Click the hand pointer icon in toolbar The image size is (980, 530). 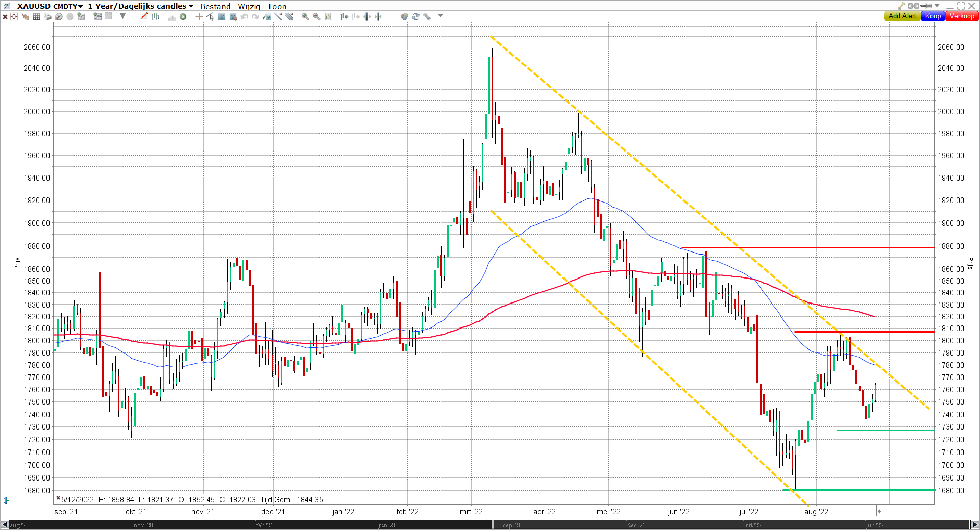25,16
